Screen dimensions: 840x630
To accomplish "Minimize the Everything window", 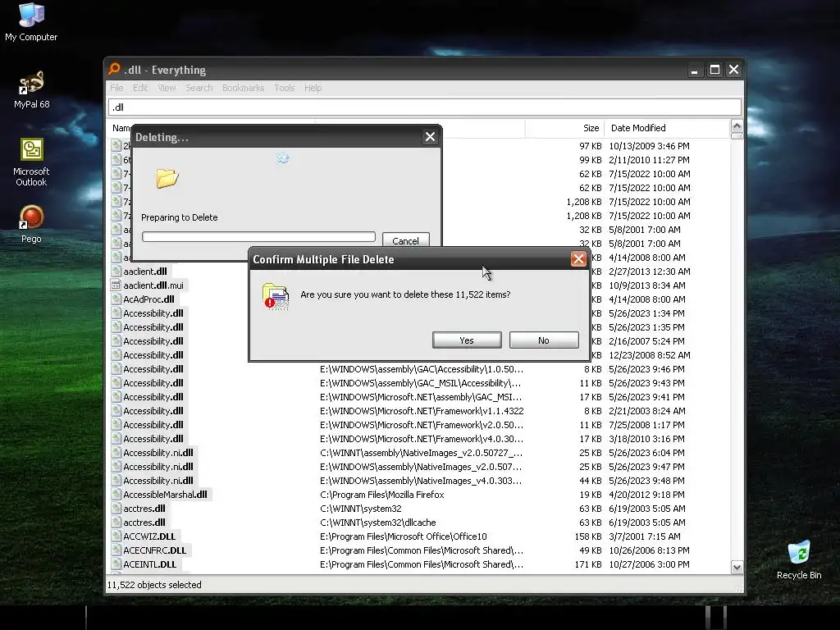I will tap(694, 70).
